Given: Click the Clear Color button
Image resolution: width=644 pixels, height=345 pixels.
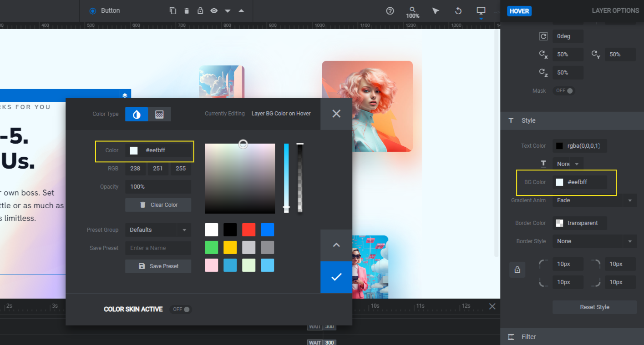Looking at the screenshot, I should click(x=158, y=205).
